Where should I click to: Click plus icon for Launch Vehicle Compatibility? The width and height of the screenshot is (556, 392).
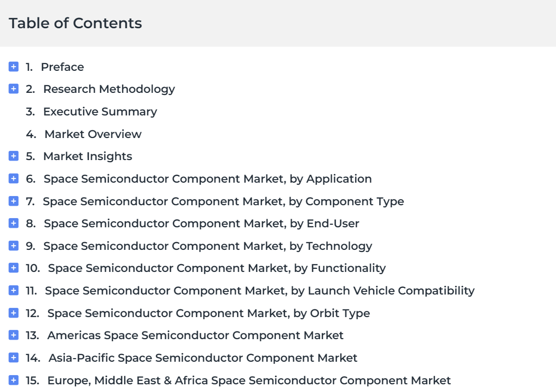pyautogui.click(x=13, y=290)
